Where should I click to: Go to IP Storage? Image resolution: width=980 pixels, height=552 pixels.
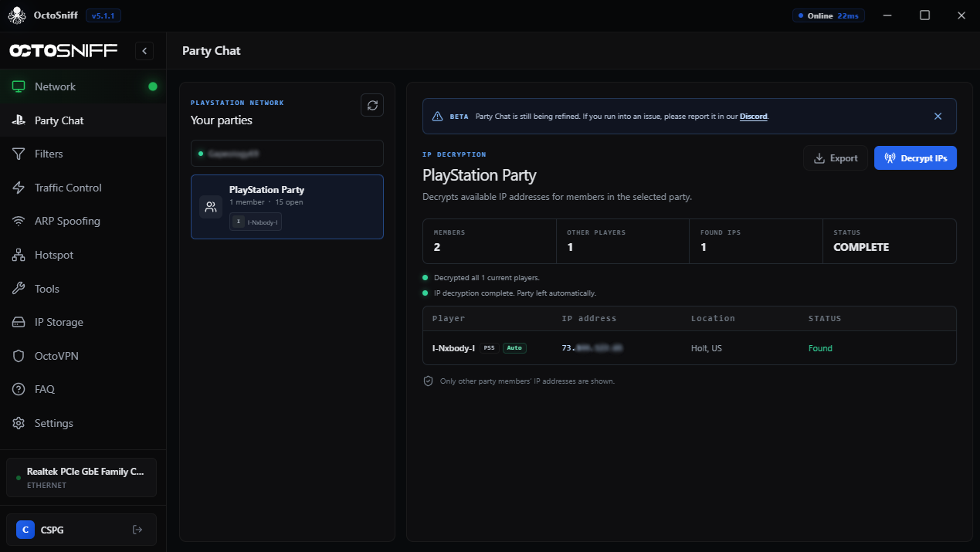83,322
